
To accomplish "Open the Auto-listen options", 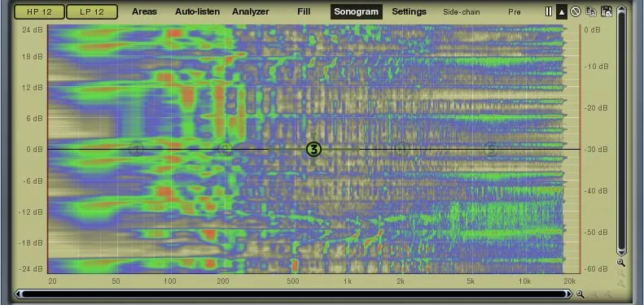I will pyautogui.click(x=198, y=12).
